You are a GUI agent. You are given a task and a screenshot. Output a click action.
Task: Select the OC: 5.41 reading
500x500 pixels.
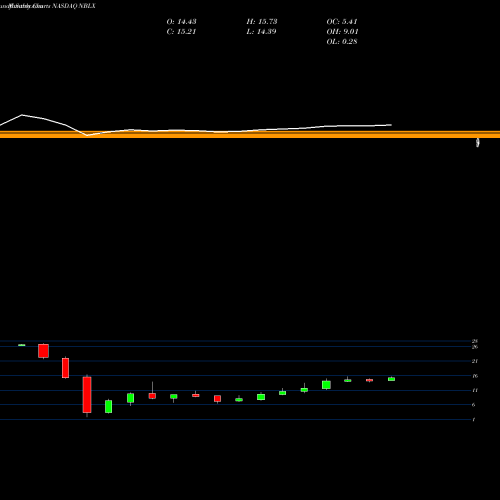[342, 22]
